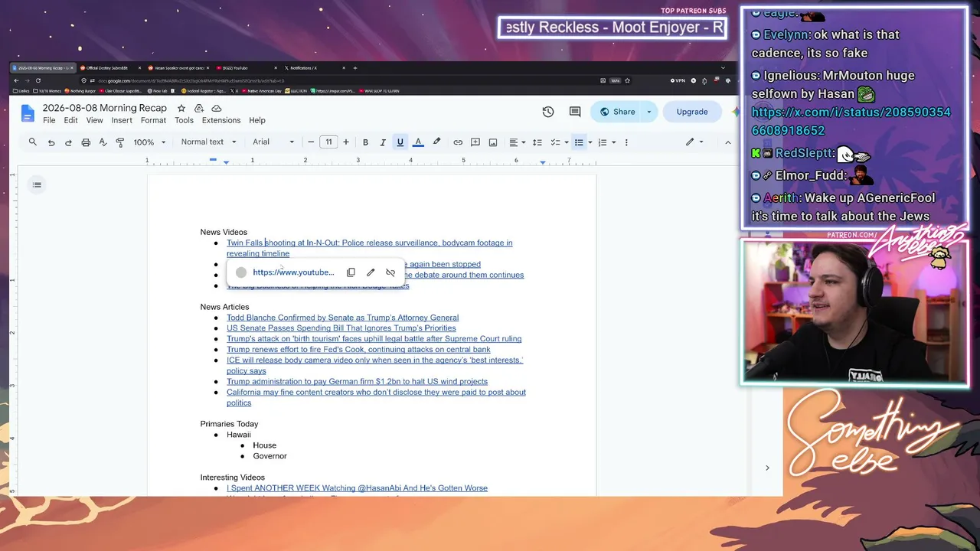The image size is (980, 551).
Task: Open the editing mode pencil dropdown
Action: (x=694, y=142)
